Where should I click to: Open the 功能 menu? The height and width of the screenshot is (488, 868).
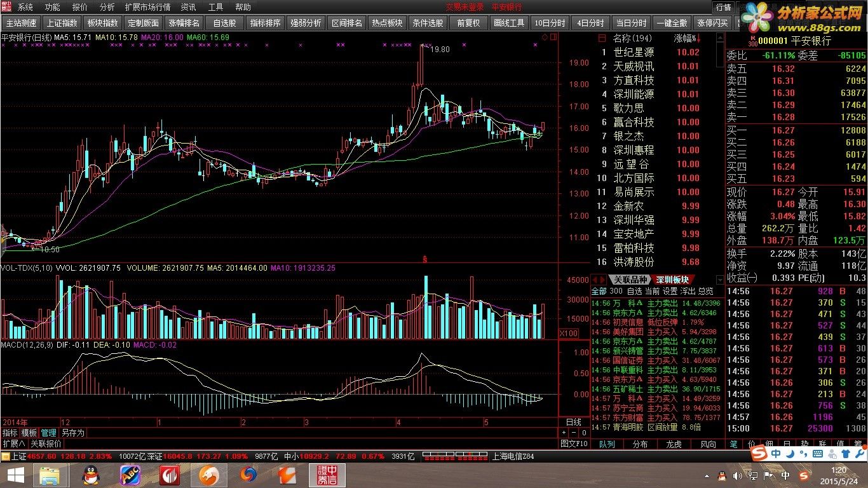point(53,7)
